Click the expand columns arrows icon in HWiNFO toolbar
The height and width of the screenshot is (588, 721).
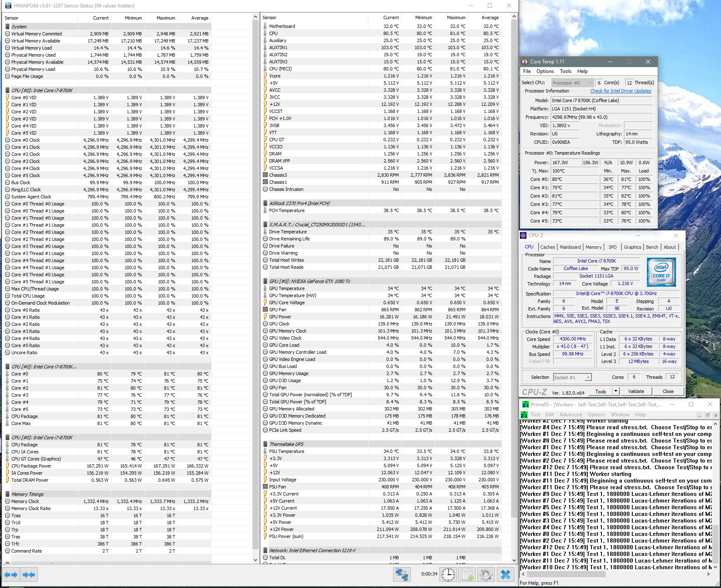coord(11,575)
